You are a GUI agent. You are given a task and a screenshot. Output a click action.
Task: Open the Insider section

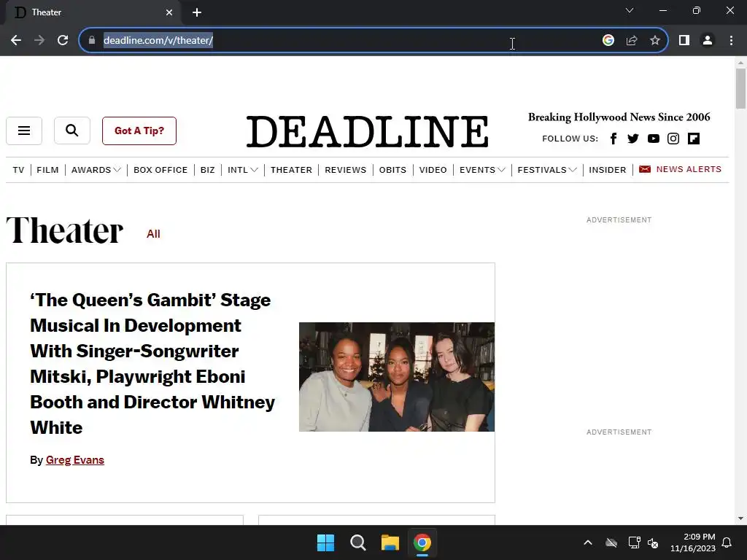pos(608,170)
